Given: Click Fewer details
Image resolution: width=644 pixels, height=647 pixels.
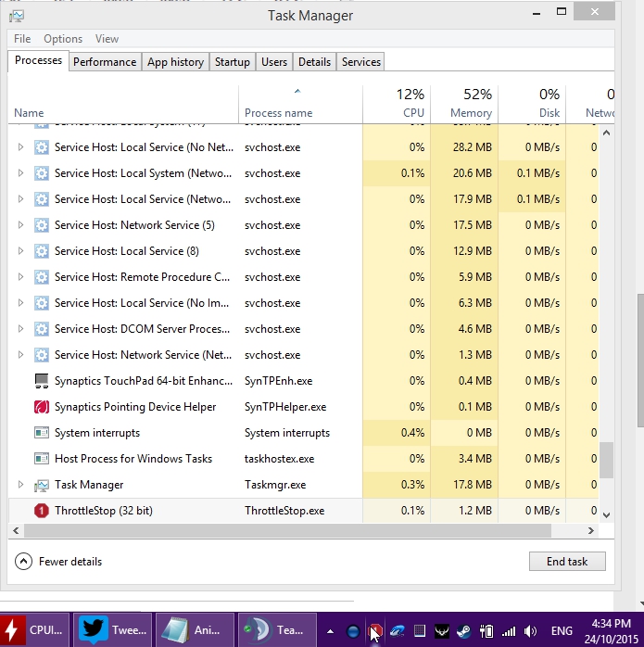Looking at the screenshot, I should click(58, 562).
